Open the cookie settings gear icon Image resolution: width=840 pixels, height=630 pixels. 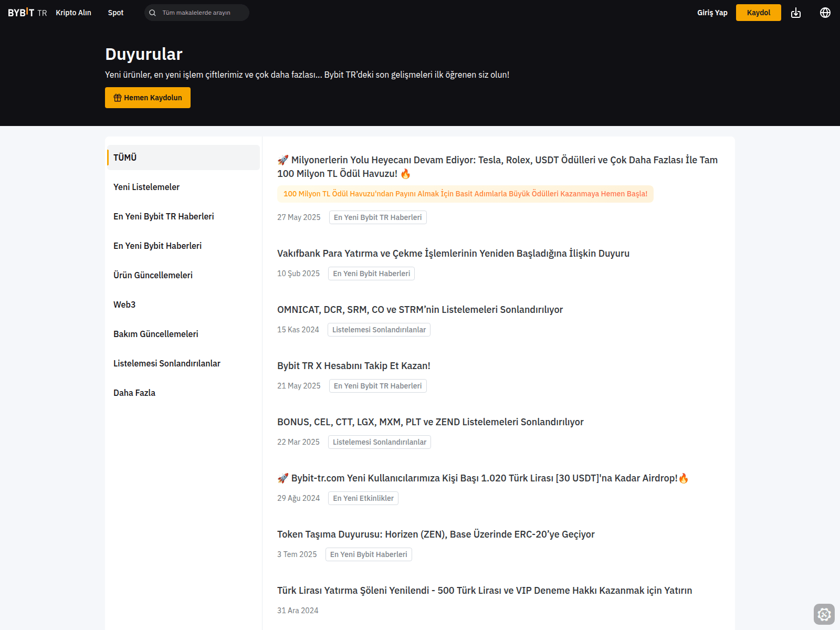click(824, 614)
